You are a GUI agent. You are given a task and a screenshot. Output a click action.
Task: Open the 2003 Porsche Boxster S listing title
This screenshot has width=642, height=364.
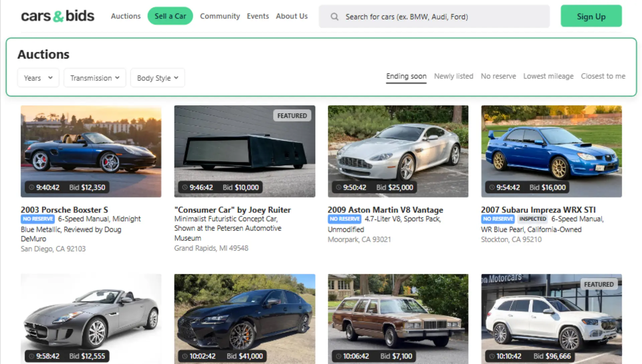[64, 210]
